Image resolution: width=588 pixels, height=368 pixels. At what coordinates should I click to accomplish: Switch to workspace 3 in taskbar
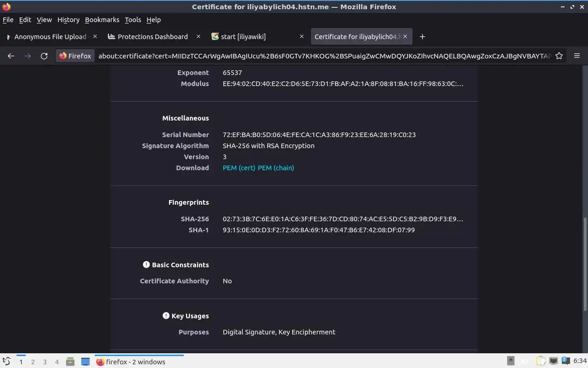pyautogui.click(x=45, y=362)
